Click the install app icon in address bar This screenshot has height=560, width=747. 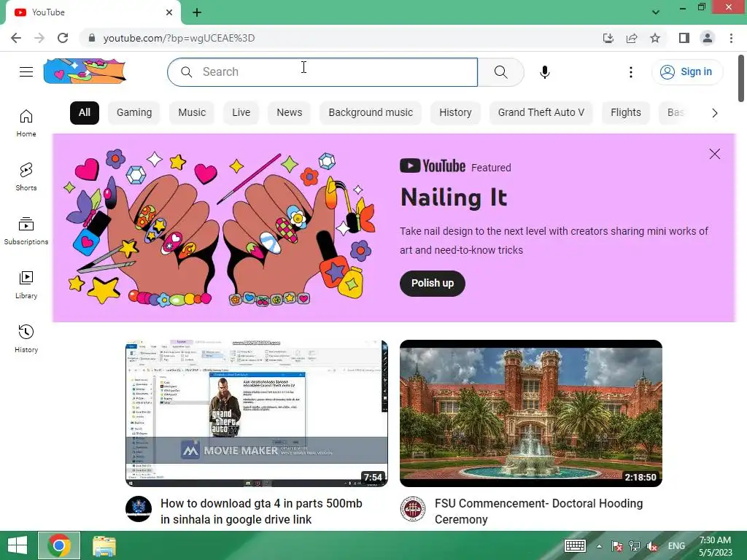click(608, 38)
